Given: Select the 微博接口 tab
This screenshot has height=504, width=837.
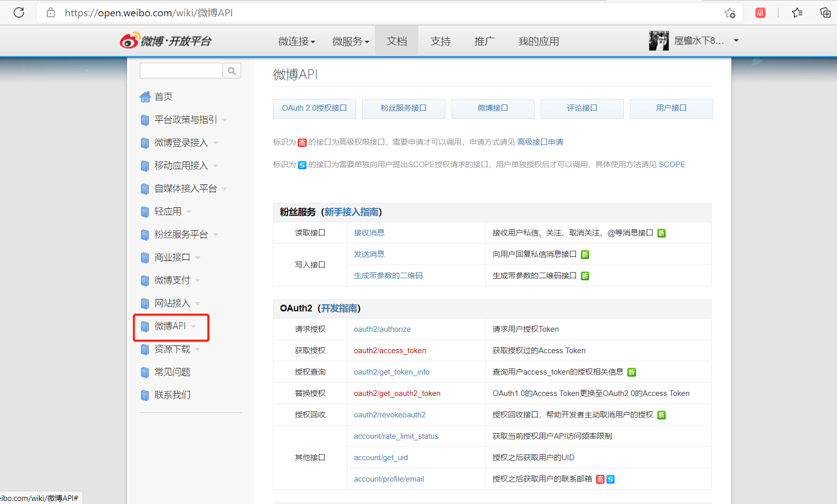Looking at the screenshot, I should click(493, 109).
